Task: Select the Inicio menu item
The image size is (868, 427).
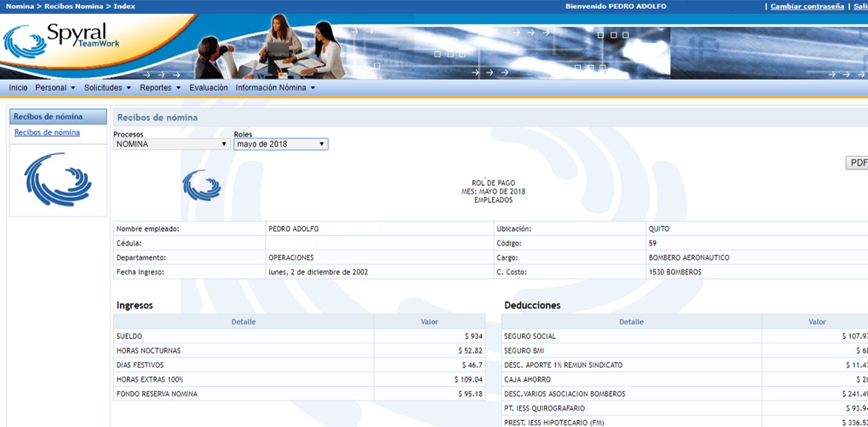Action: pyautogui.click(x=17, y=87)
